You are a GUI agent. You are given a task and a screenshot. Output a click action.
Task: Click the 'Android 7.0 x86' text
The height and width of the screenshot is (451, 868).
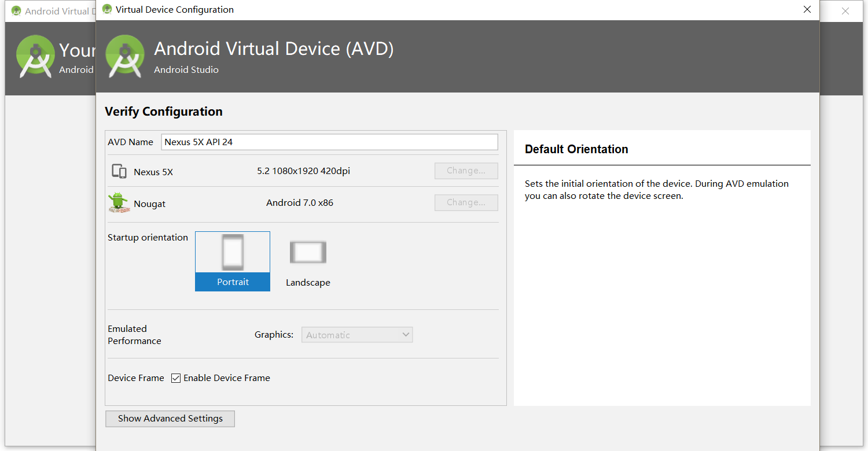[x=300, y=203]
